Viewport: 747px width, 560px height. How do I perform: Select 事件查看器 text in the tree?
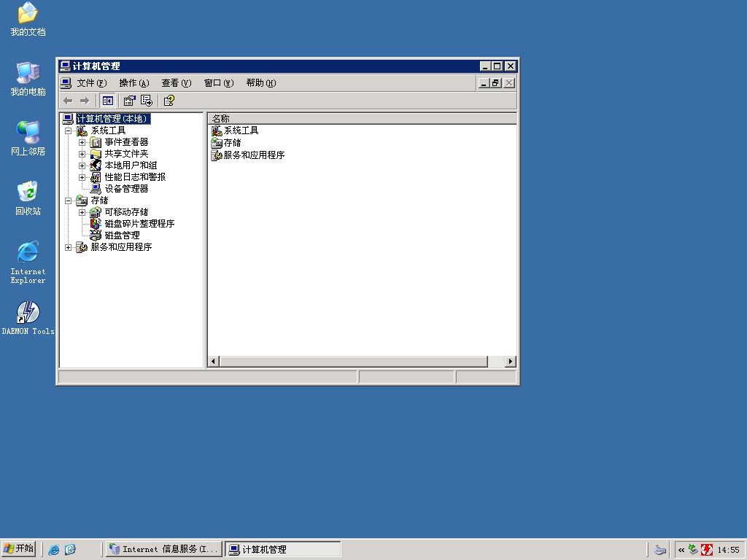click(x=127, y=142)
